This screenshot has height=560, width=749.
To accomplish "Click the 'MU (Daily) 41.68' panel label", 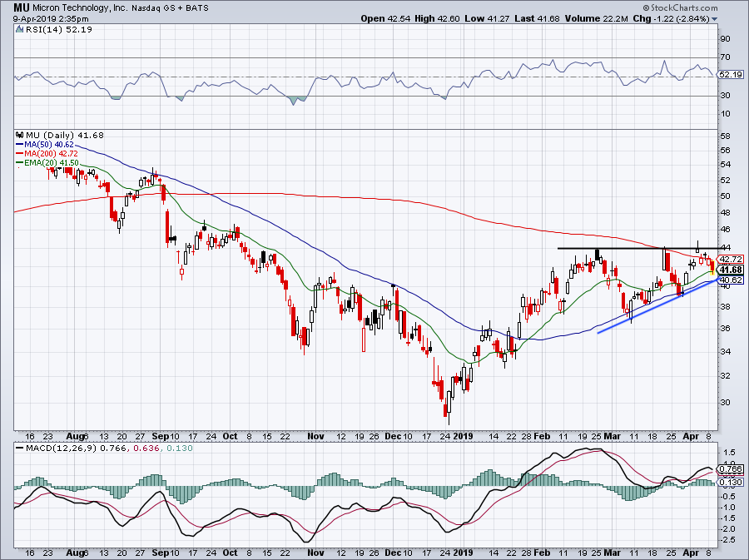I will (64, 135).
